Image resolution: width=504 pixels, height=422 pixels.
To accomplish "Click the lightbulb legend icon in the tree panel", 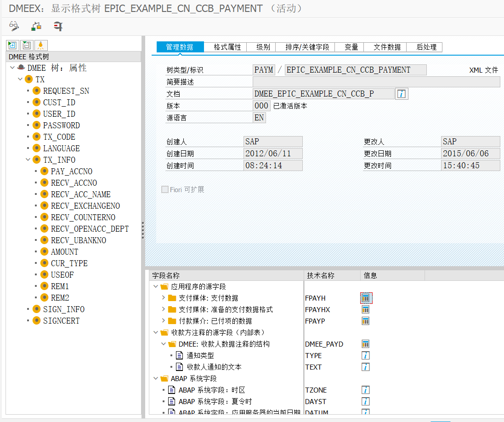I will (x=40, y=45).
